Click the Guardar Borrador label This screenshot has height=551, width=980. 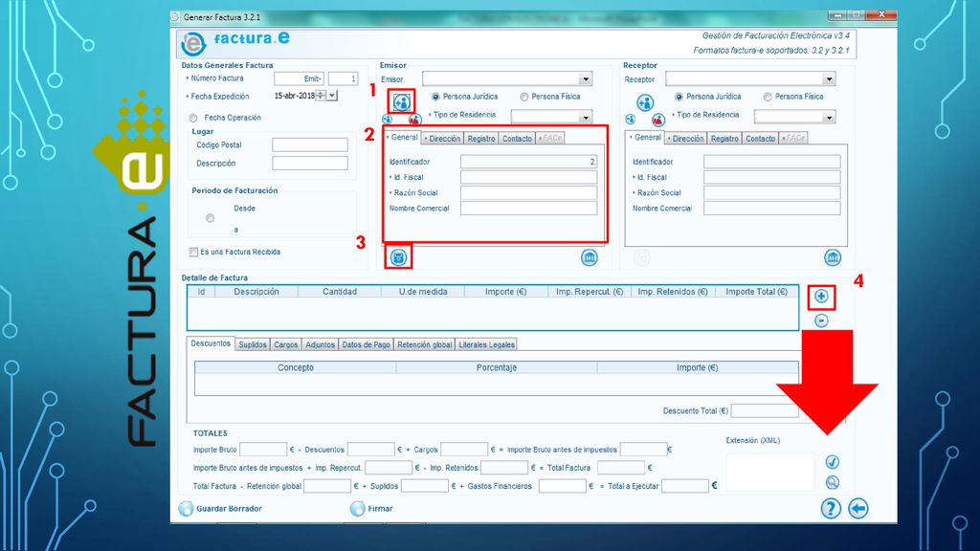pos(229,509)
